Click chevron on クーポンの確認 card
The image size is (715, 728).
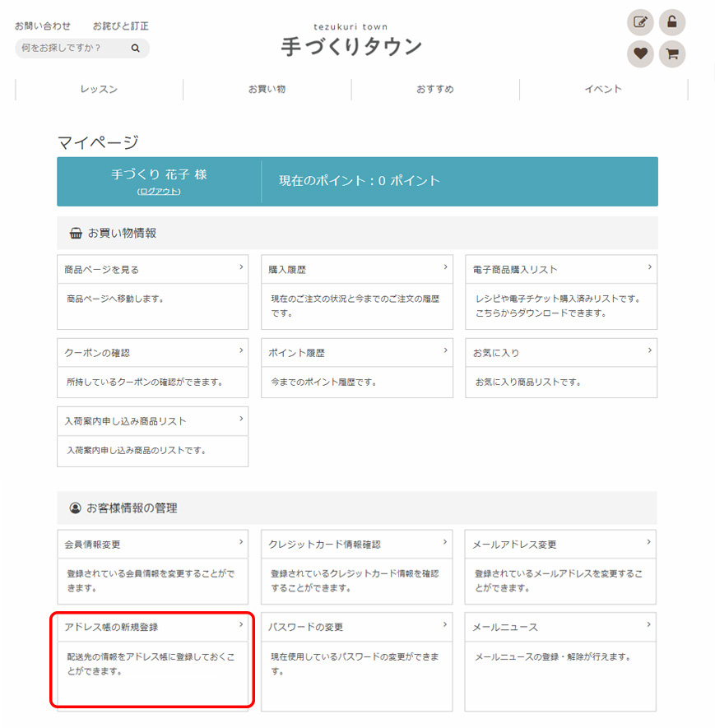pos(241,350)
